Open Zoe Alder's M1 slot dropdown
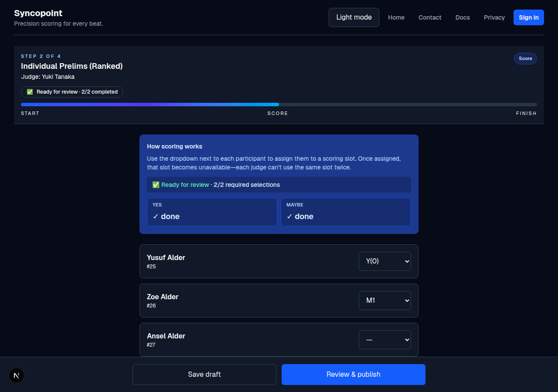 (385, 301)
